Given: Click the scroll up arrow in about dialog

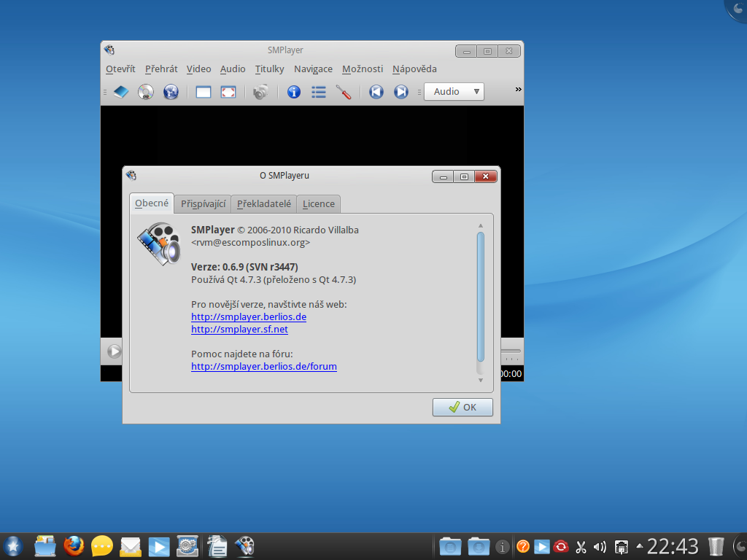Looking at the screenshot, I should (480, 226).
